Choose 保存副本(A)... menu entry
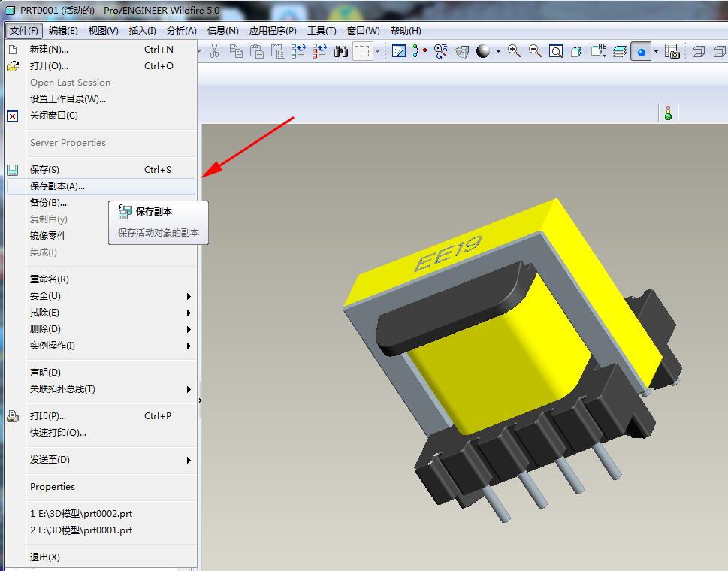 101,186
